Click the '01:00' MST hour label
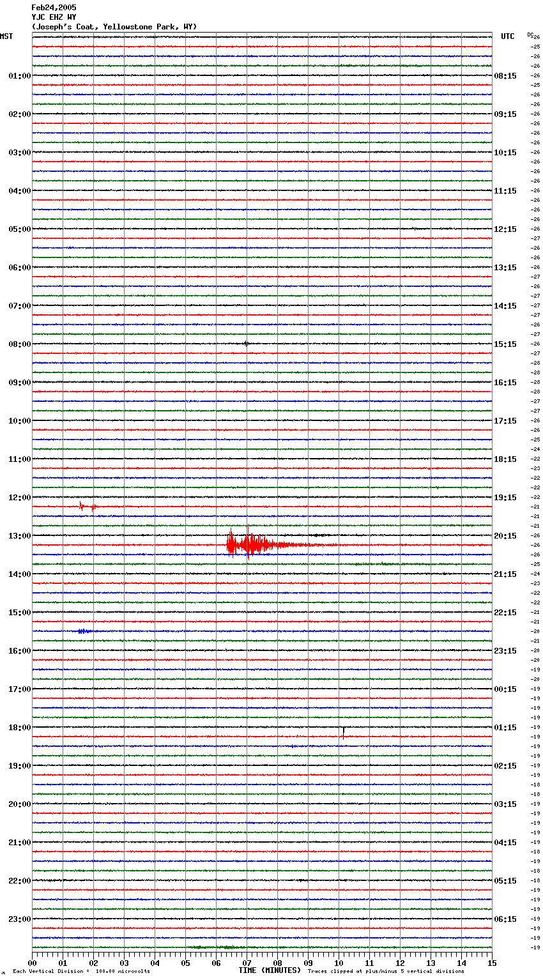Screen dimensions: 543x980 coord(20,76)
